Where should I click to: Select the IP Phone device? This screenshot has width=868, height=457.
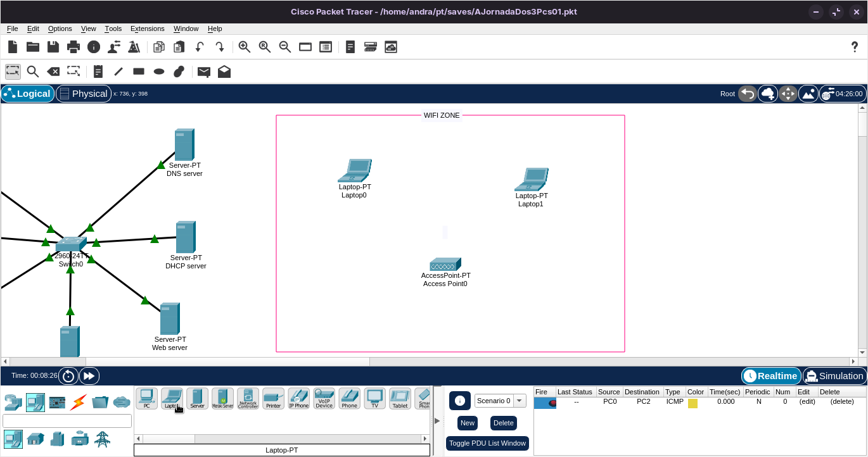click(298, 399)
